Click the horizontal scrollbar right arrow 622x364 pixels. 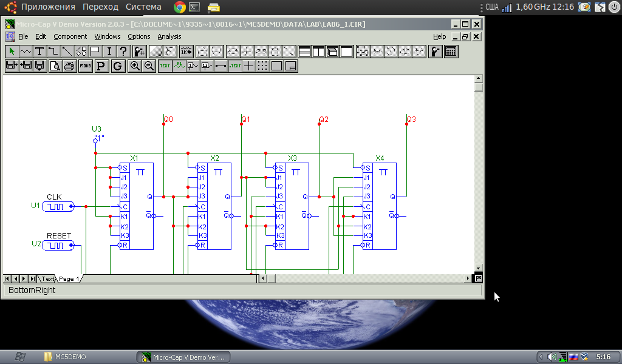pos(468,278)
